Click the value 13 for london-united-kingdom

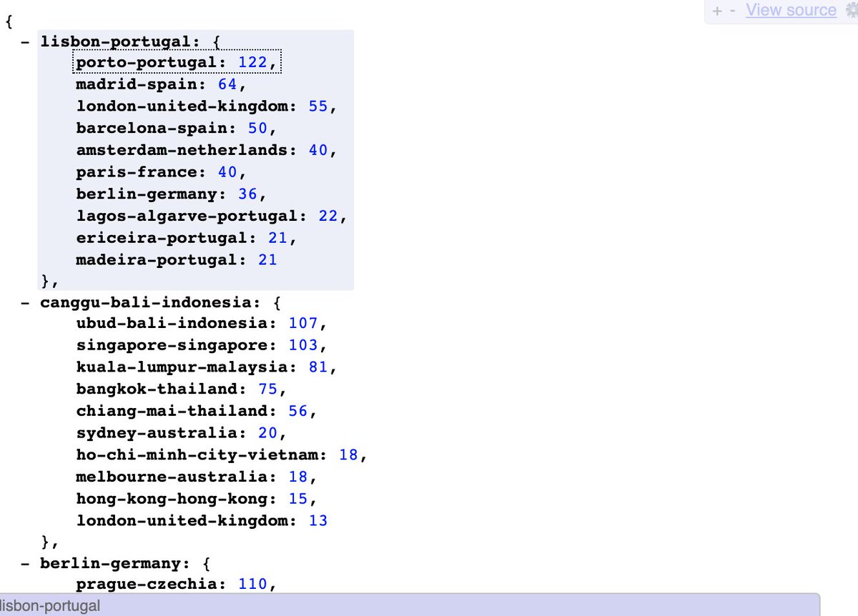[x=318, y=520]
